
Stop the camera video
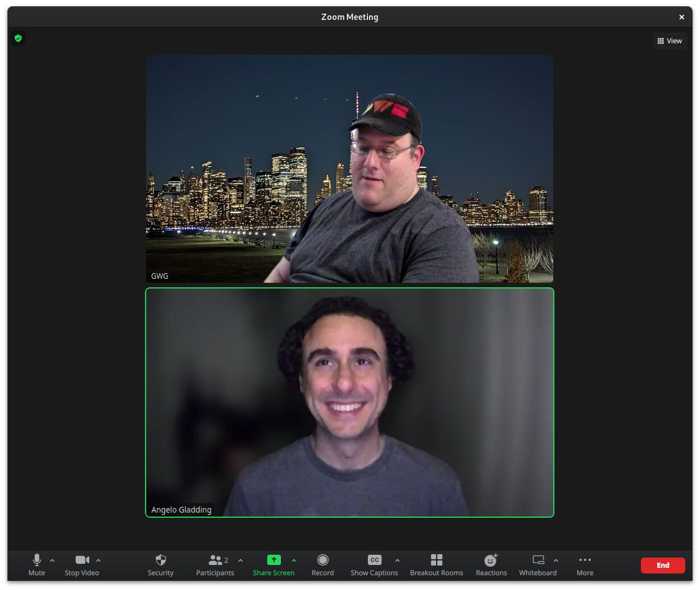pyautogui.click(x=82, y=565)
